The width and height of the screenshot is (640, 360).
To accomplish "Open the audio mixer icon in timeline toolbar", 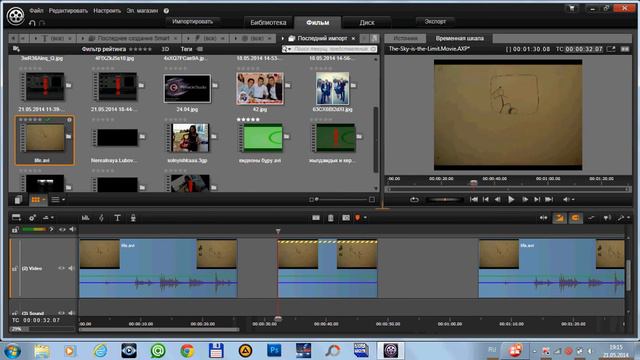I will click(85, 218).
